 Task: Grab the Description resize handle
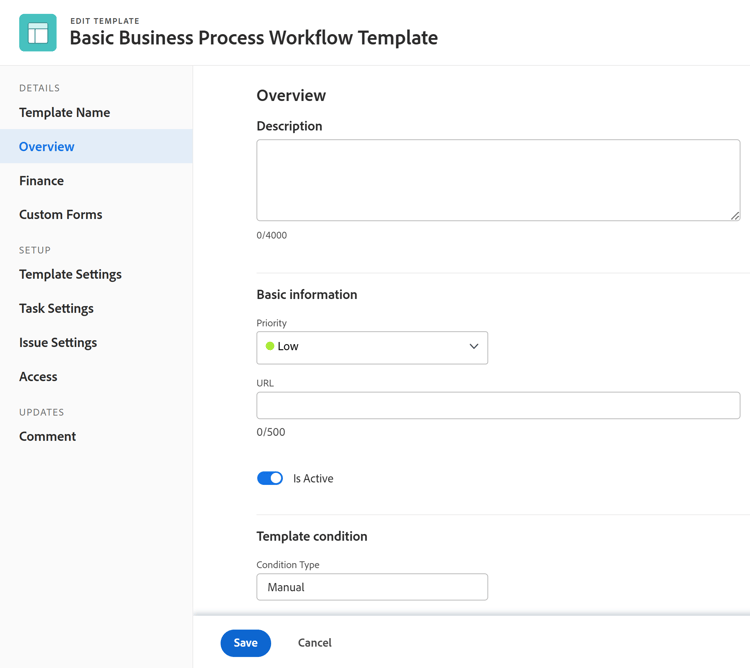coord(735,215)
